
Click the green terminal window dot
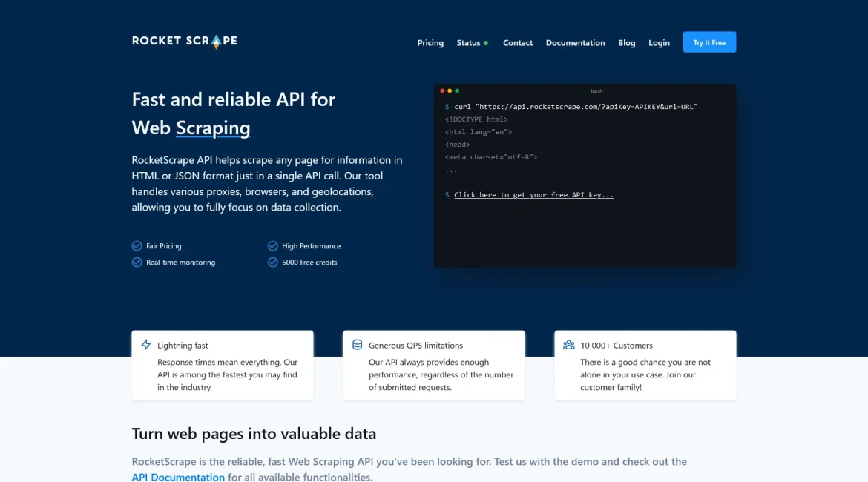[457, 90]
